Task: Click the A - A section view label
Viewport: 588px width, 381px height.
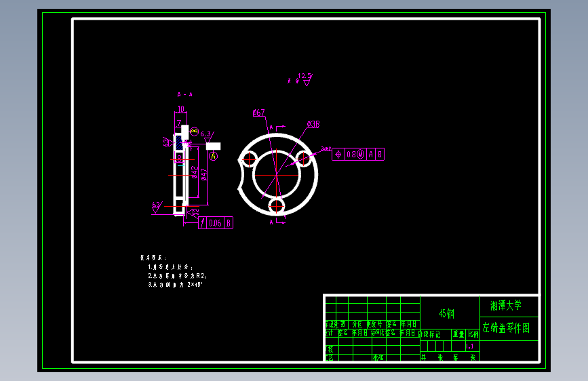Action: point(185,94)
